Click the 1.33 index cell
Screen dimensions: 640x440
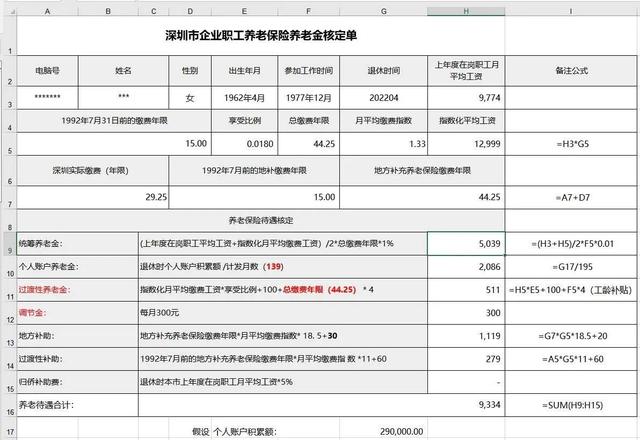[384, 144]
